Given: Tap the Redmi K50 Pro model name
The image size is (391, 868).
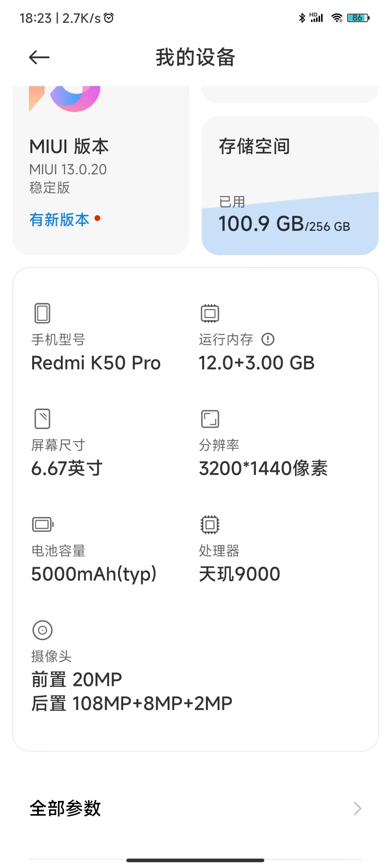Looking at the screenshot, I should (96, 363).
